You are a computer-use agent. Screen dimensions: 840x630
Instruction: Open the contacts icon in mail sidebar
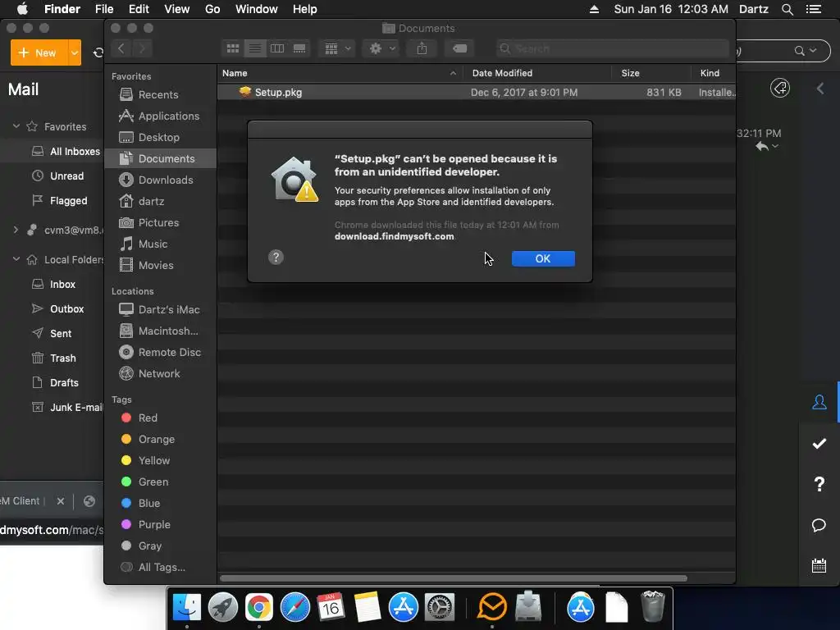pos(819,402)
